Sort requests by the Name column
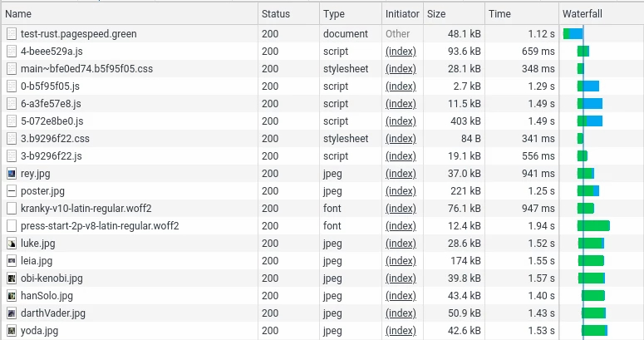This screenshot has width=644, height=340. point(18,14)
